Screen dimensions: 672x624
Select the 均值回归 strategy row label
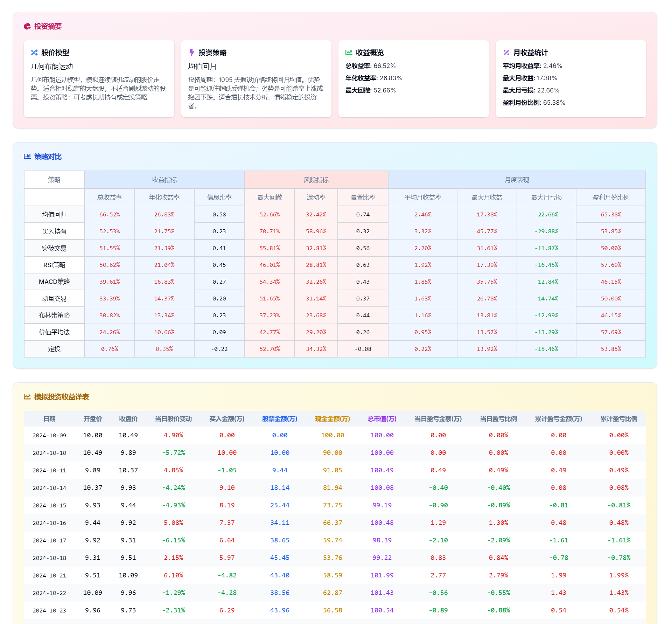pyautogui.click(x=54, y=214)
